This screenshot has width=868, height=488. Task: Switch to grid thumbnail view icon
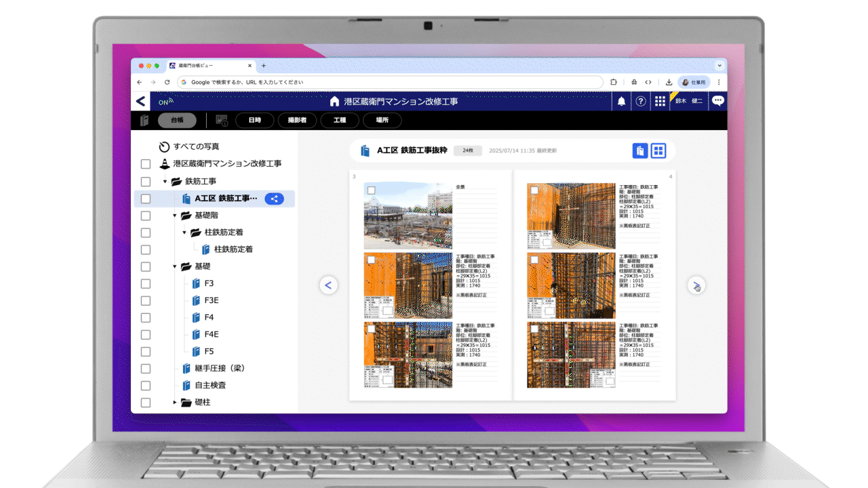(658, 150)
